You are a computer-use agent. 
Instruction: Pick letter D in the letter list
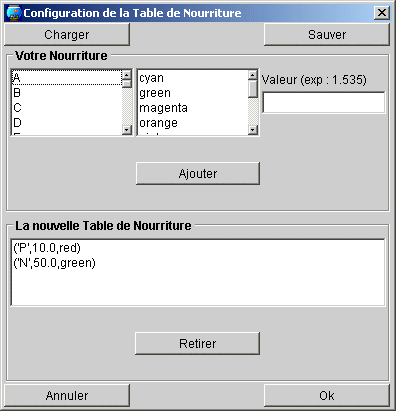(x=67, y=123)
